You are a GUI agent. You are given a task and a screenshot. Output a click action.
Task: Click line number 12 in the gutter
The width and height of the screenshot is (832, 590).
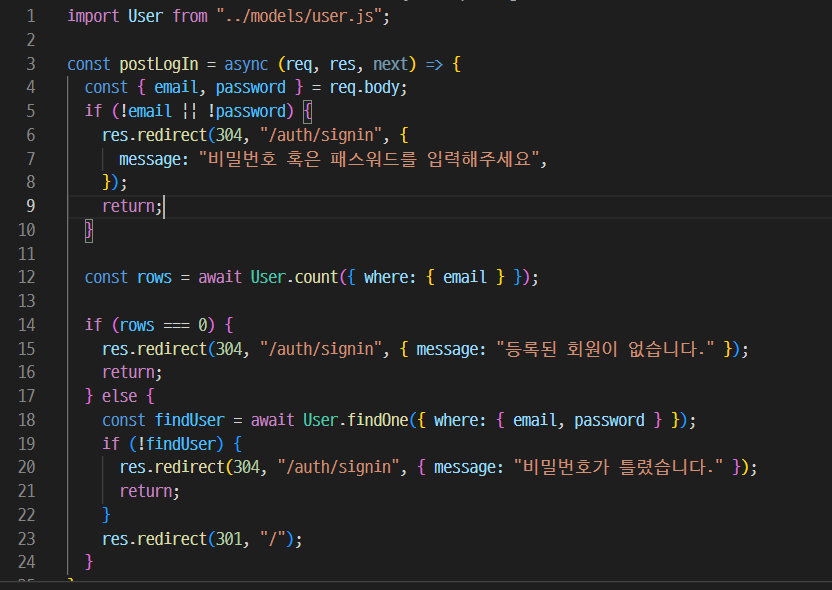click(27, 277)
